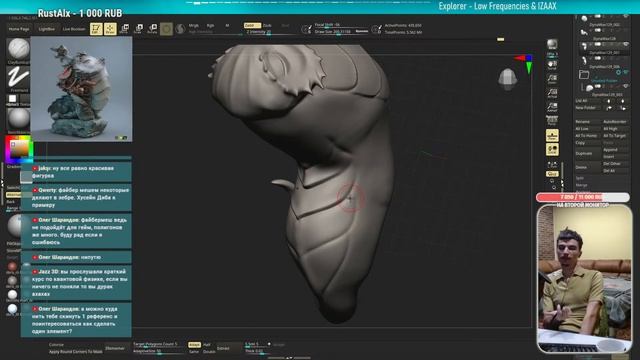Click the subtool folder icon
The width and height of the screenshot is (640, 360).
click(584, 74)
